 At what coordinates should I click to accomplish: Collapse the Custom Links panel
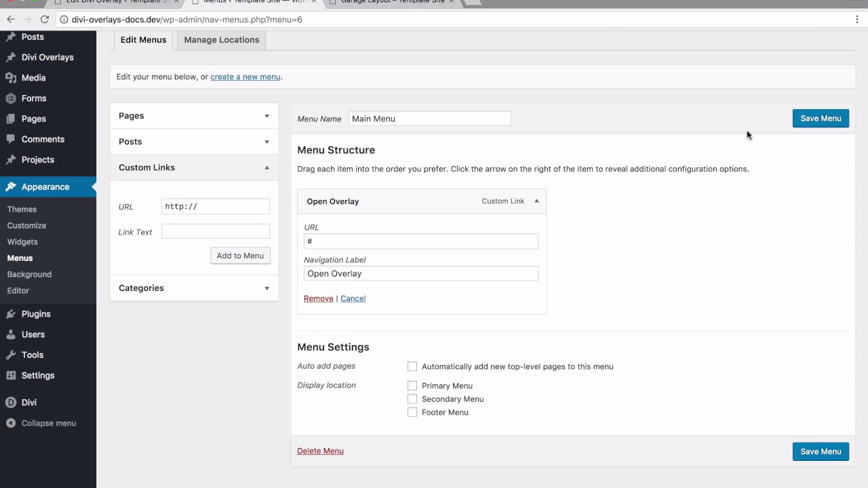[x=194, y=167]
